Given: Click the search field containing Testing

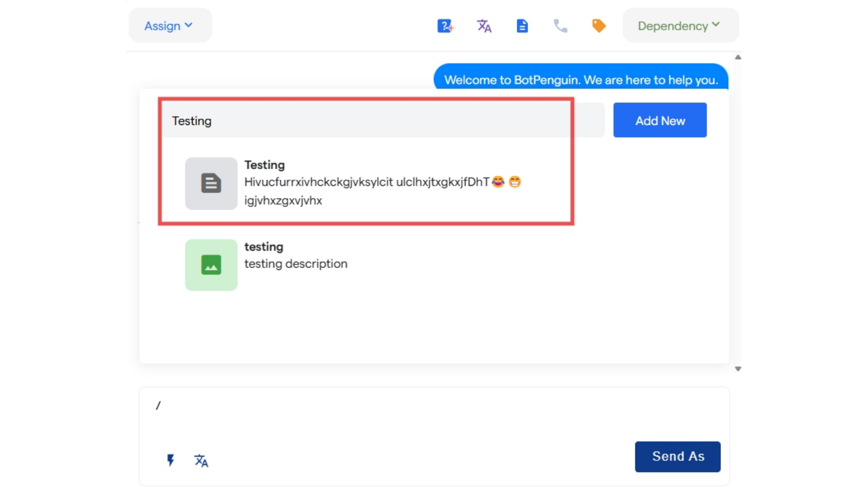Looking at the screenshot, I should pyautogui.click(x=383, y=120).
